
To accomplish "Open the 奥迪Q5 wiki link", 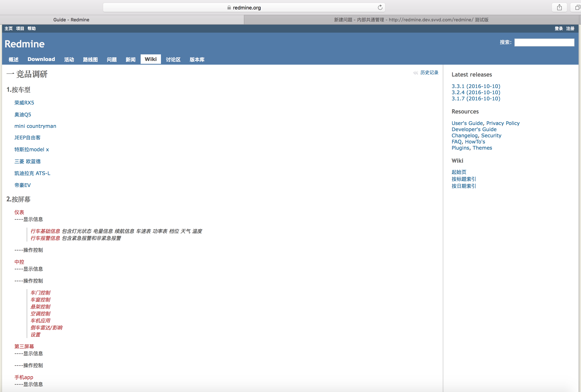I will pos(23,115).
